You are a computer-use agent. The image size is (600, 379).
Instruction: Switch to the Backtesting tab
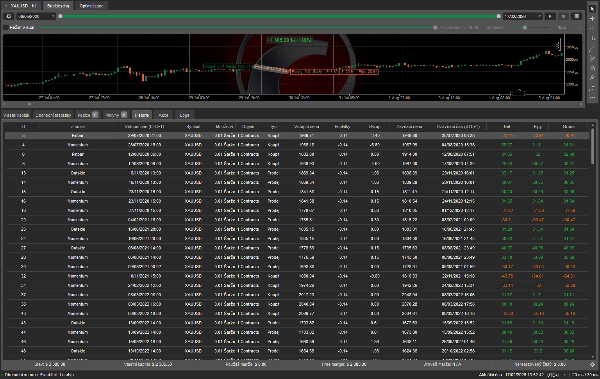click(58, 6)
